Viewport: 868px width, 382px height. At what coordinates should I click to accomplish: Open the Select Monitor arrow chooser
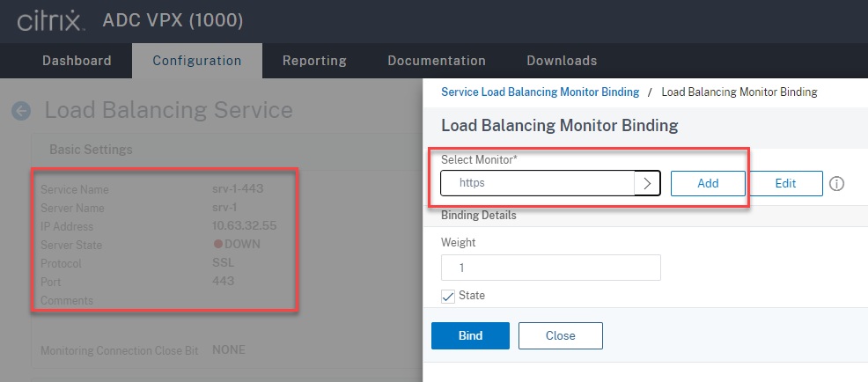pyautogui.click(x=647, y=183)
